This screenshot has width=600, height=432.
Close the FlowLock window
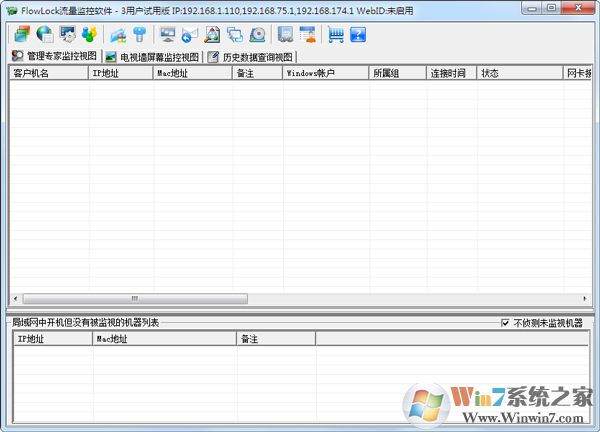(x=578, y=8)
